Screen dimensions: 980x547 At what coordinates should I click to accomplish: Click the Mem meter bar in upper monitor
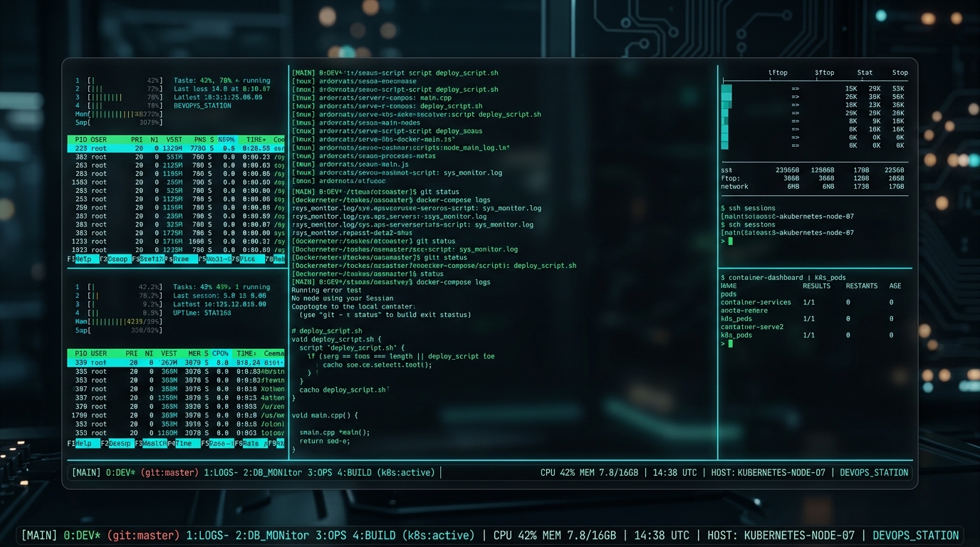pyautogui.click(x=119, y=114)
